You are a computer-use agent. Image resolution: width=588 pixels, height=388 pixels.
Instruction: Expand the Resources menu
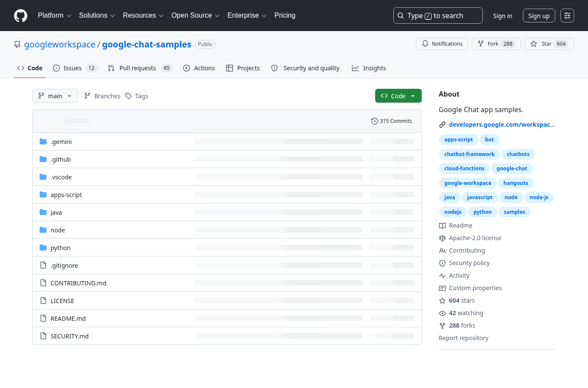pos(143,16)
